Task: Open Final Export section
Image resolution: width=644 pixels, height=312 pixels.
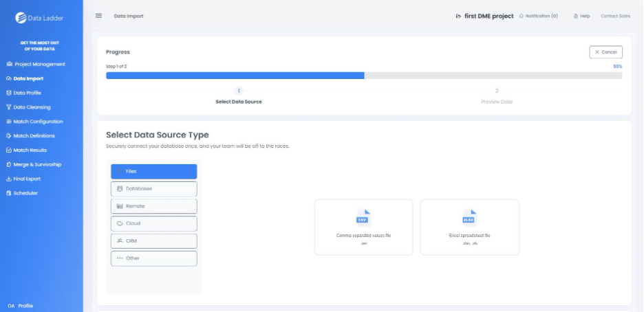Action: point(24,179)
